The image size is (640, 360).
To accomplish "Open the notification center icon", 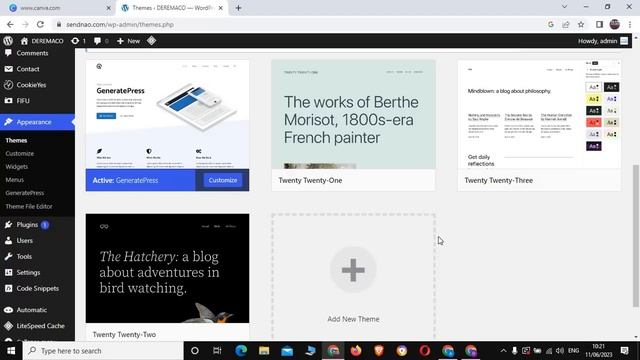I will point(624,351).
